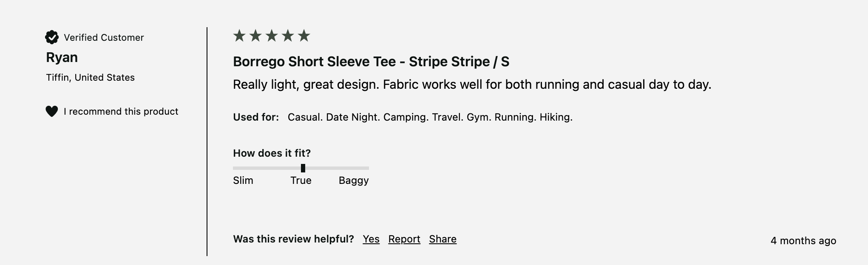The image size is (868, 265).
Task: Click the verified customer checkmark badge
Action: (x=52, y=37)
